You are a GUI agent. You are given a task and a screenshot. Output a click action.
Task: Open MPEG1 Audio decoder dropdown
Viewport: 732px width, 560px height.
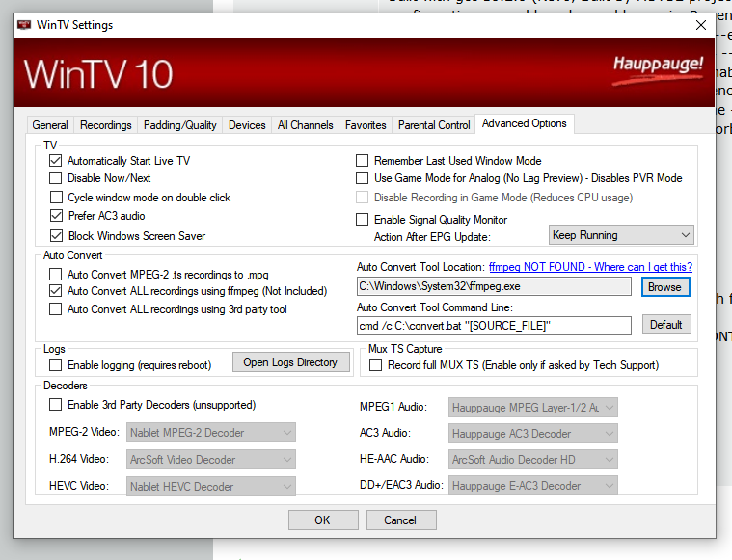point(533,408)
